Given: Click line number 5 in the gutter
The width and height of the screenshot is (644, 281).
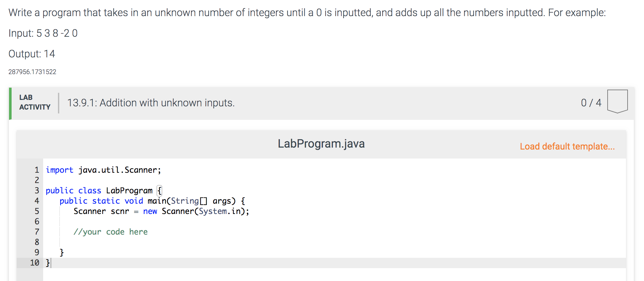Looking at the screenshot, I should 37,211.
